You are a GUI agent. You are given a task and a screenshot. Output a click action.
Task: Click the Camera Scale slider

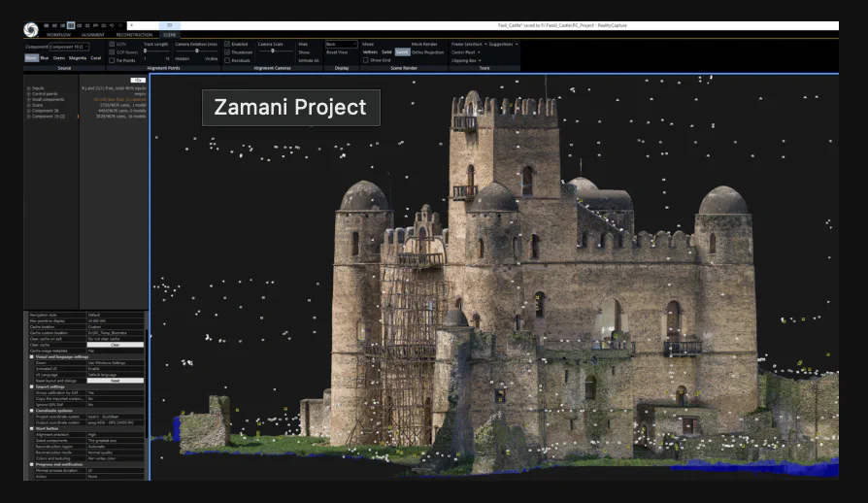(x=274, y=51)
